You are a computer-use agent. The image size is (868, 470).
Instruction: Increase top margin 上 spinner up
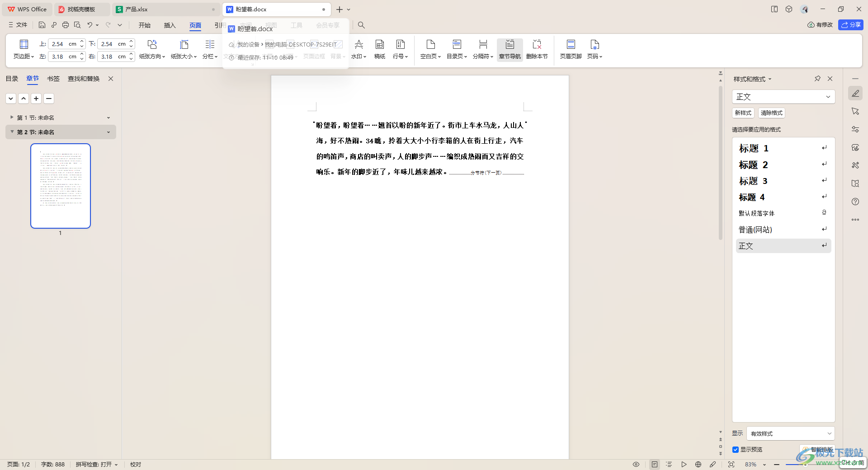82,42
